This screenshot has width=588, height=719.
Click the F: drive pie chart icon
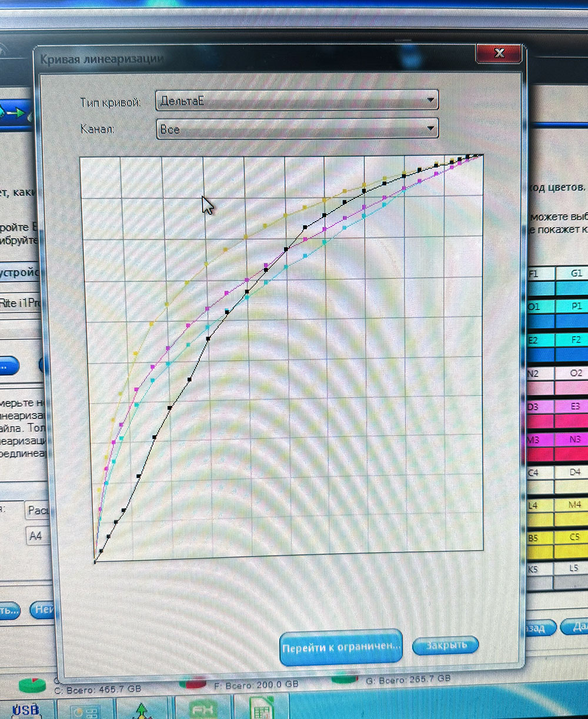(192, 681)
